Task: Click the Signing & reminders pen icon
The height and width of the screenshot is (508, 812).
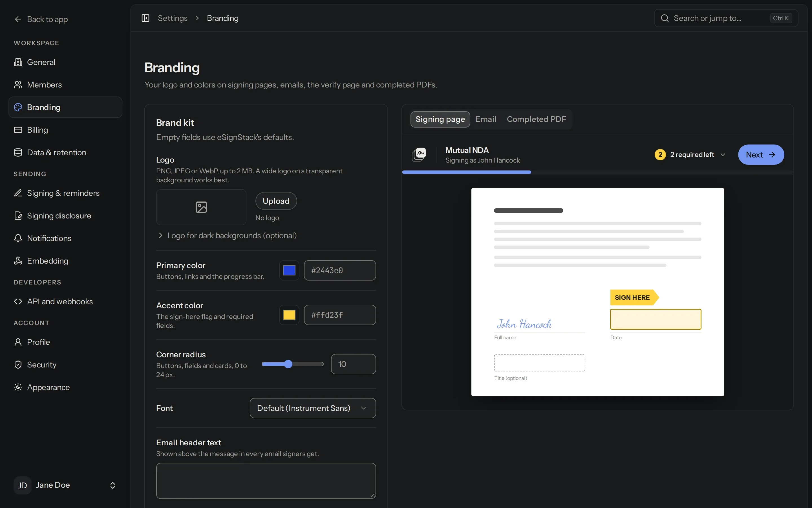Action: click(18, 193)
